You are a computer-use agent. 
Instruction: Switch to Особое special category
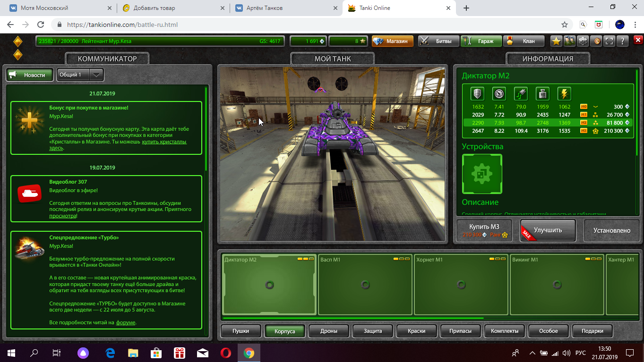549,331
